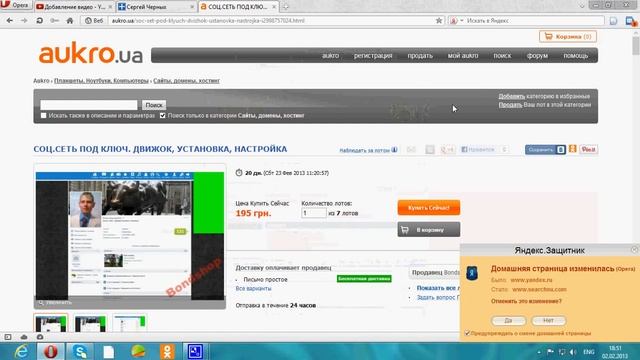The width and height of the screenshot is (640, 360).
Task: Click the blank document taskbar icon
Action: [109, 351]
